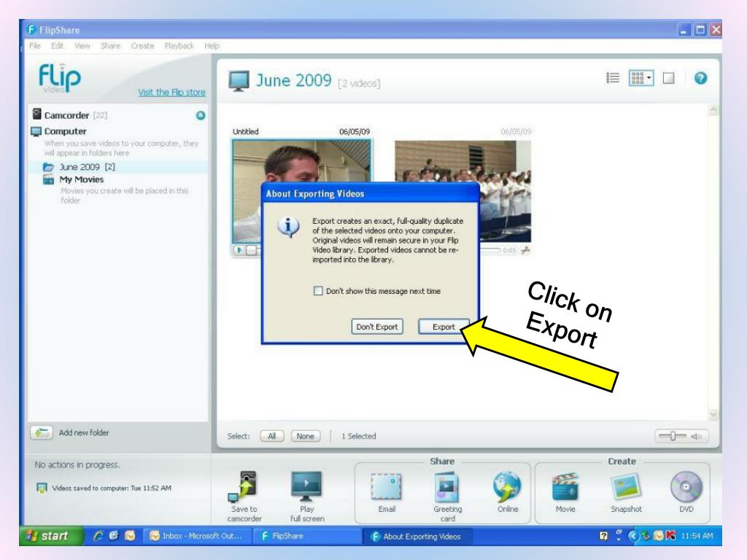Click the Snapshot create icon

[626, 487]
